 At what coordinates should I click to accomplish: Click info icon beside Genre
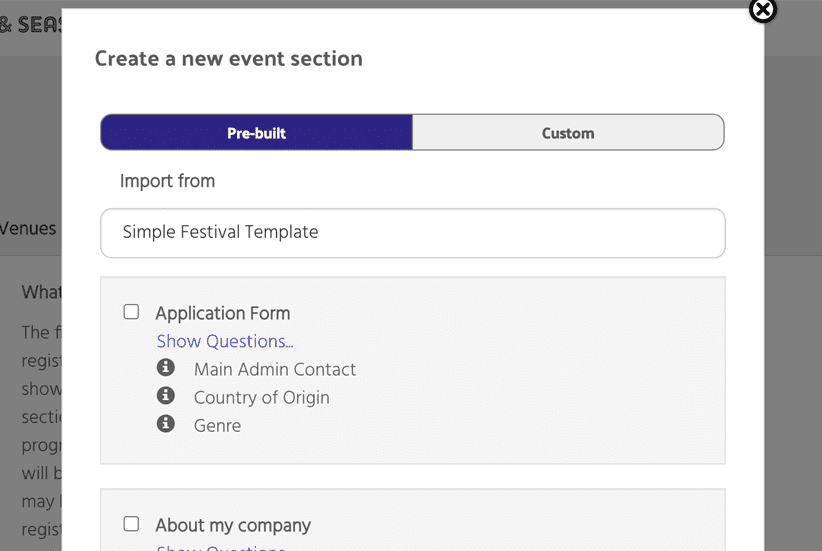(x=166, y=423)
